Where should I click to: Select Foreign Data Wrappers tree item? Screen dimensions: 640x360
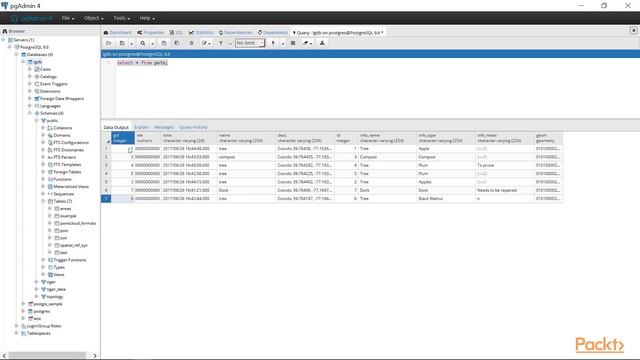click(62, 99)
